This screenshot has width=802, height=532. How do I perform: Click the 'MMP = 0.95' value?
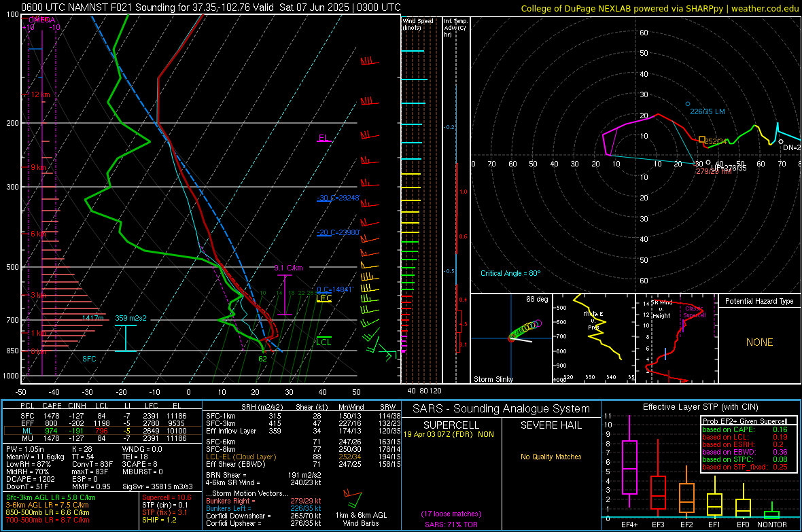point(92,486)
